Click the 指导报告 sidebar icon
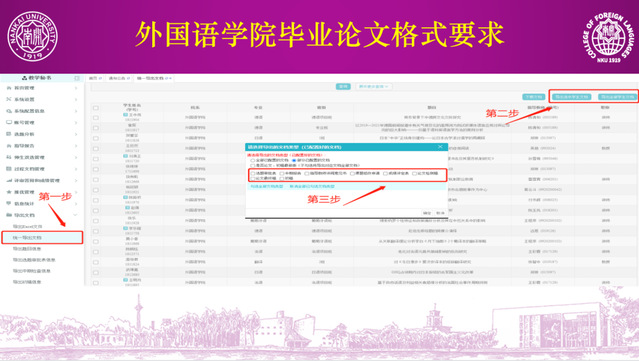The height and width of the screenshot is (361, 639). [9, 145]
